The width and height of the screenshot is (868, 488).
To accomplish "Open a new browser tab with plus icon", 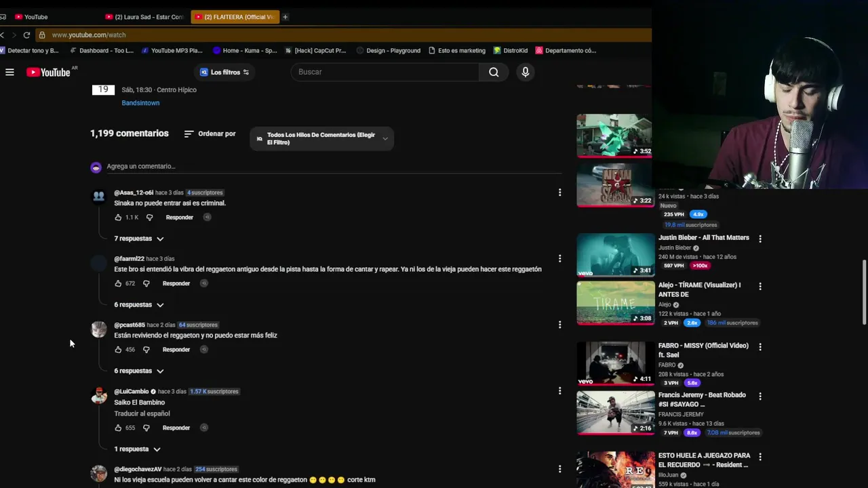I will point(285,17).
